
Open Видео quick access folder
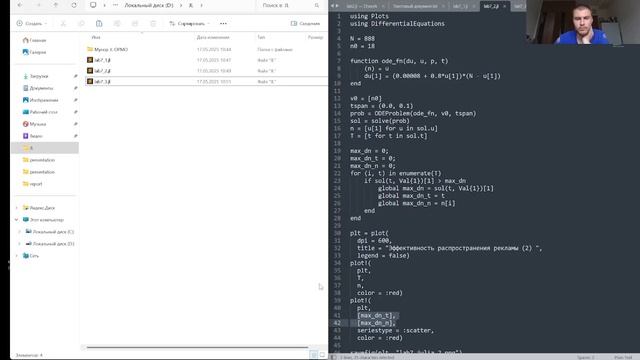(33, 136)
